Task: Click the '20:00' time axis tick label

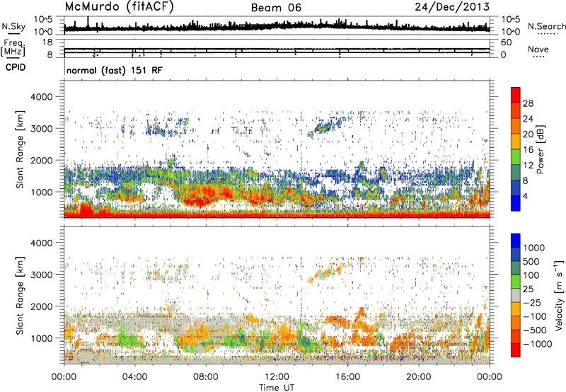Action: coord(418,377)
